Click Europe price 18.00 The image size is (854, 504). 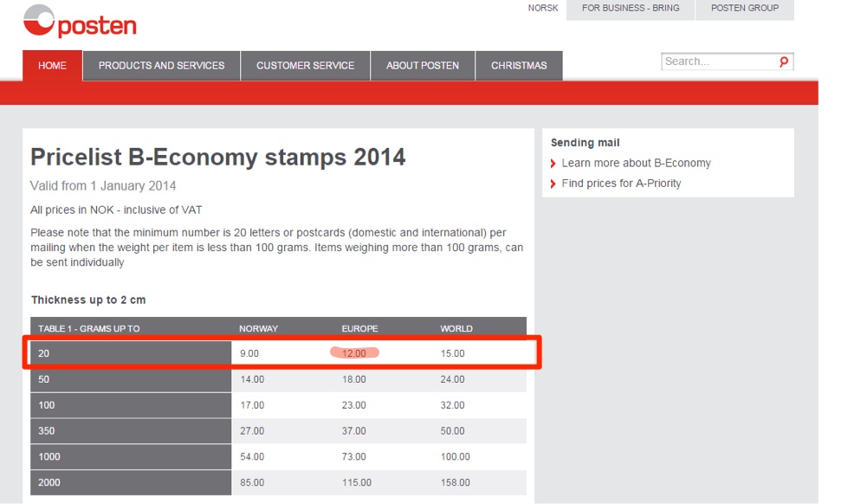(354, 379)
